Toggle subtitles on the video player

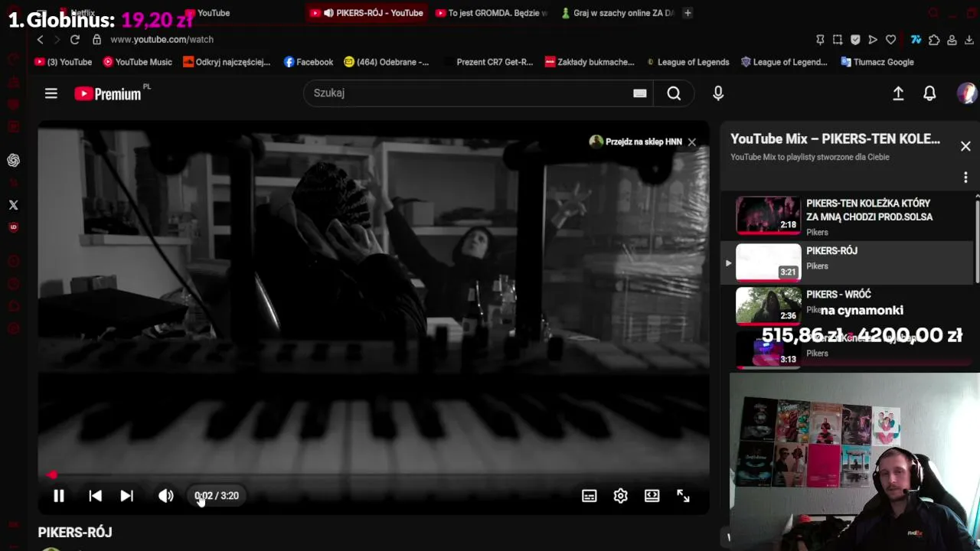(589, 496)
